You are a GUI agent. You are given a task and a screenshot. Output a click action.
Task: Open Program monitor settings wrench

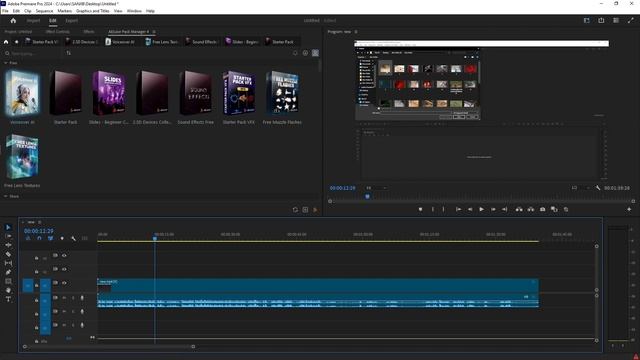(x=598, y=188)
